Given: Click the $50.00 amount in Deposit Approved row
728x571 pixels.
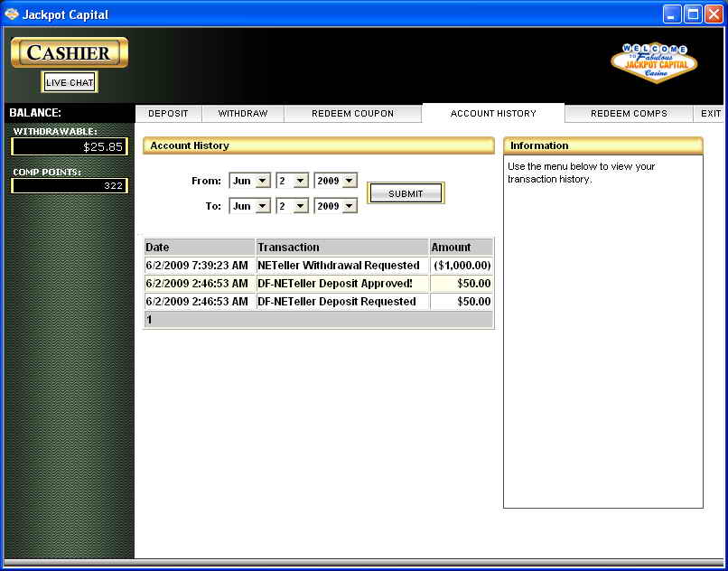Looking at the screenshot, I should [x=462, y=284].
